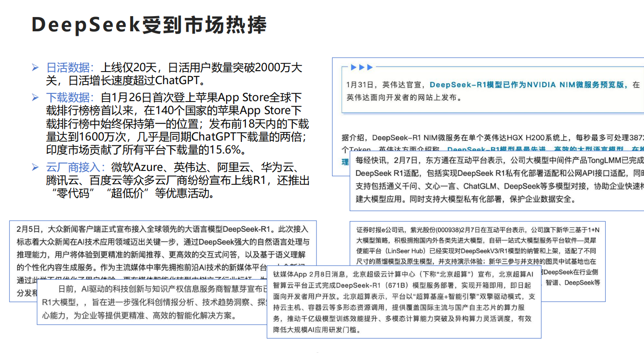Click the middle blue triangle arrow icon
644x353 pixels.
tap(362, 67)
